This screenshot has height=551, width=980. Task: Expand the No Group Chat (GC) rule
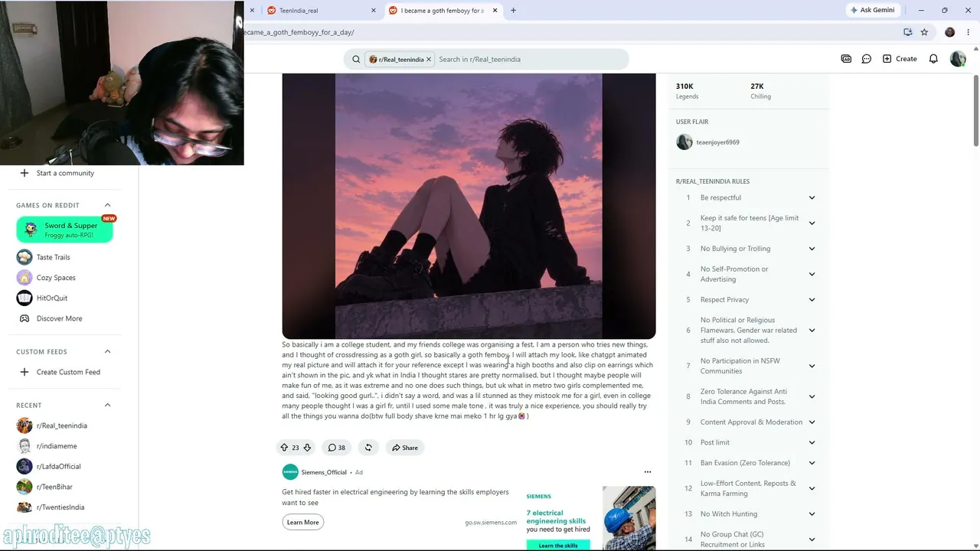[x=812, y=540]
